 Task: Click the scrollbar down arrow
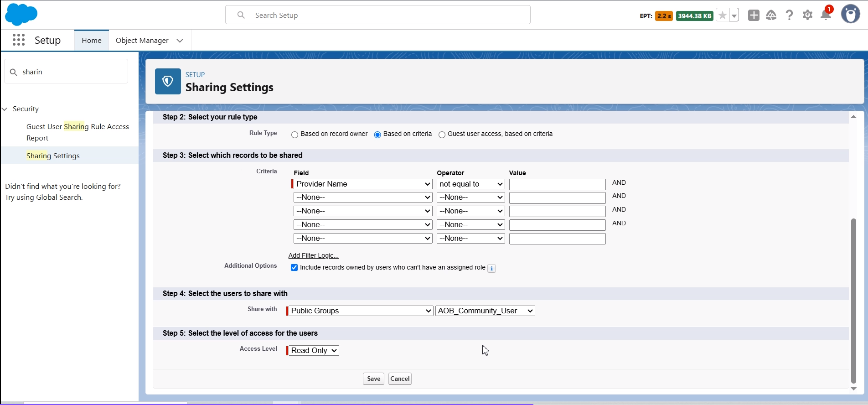pos(854,389)
